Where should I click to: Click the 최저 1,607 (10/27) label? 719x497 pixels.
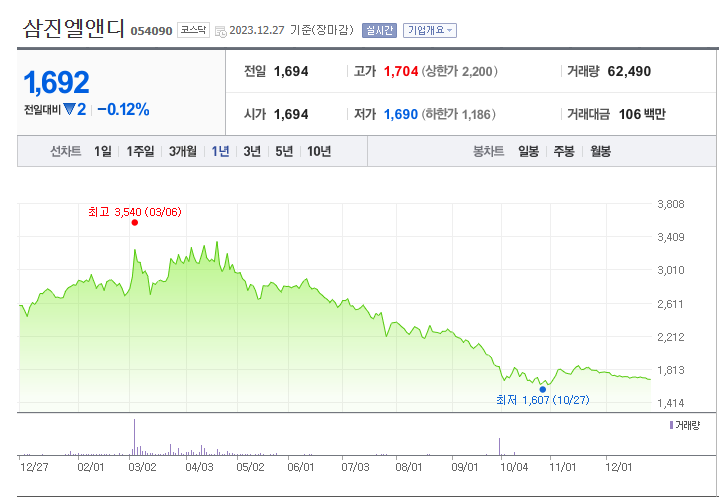click(x=543, y=400)
